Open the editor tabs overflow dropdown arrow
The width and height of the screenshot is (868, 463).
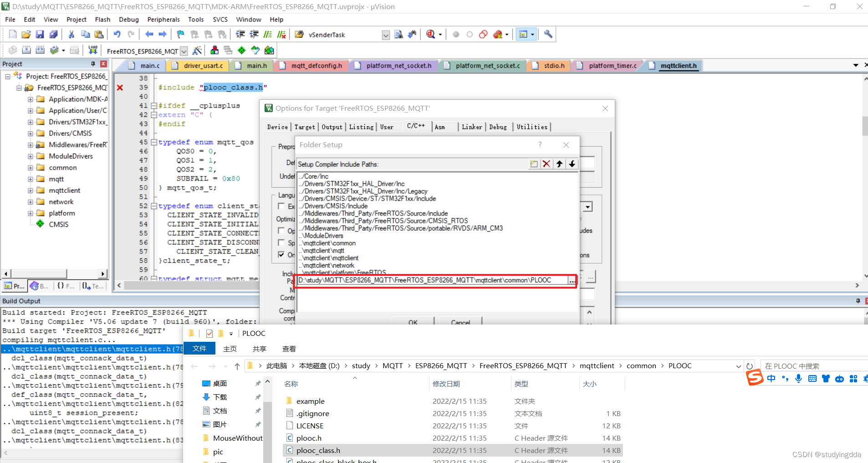(x=856, y=66)
